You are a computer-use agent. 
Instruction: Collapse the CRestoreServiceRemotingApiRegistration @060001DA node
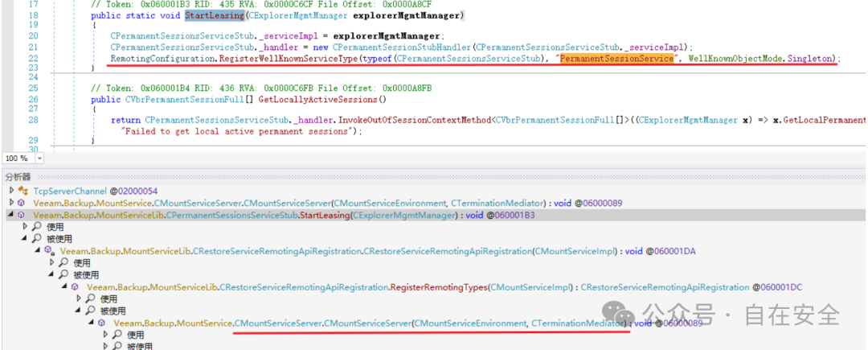click(x=37, y=251)
